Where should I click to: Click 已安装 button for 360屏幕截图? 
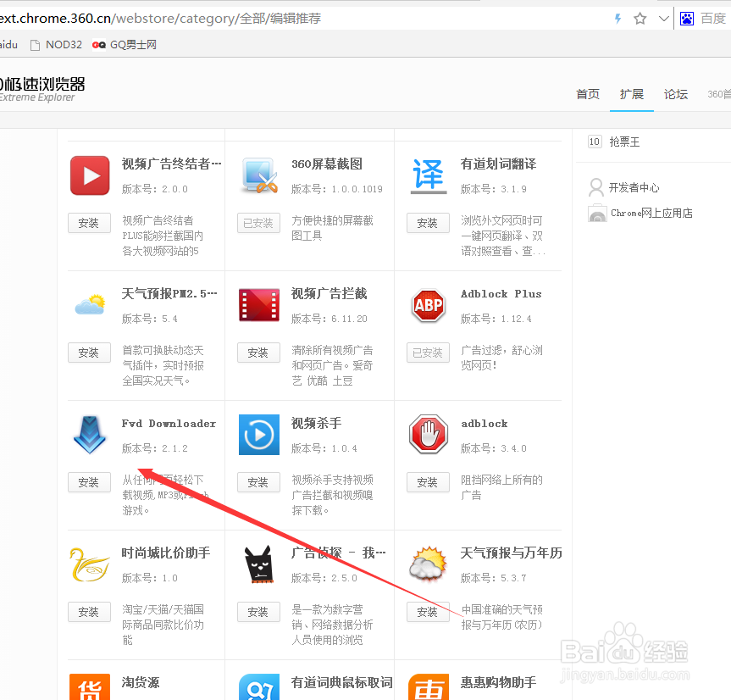click(x=258, y=223)
